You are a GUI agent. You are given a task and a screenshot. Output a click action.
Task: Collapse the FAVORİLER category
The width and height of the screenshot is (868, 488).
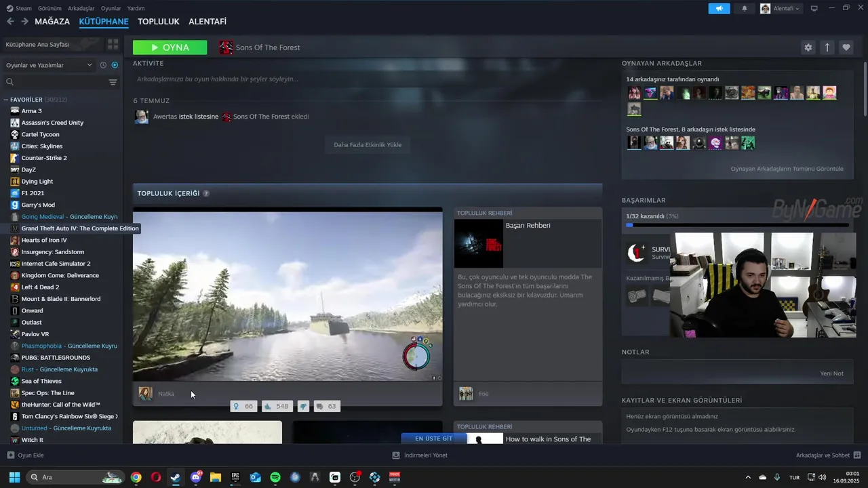[x=6, y=100]
